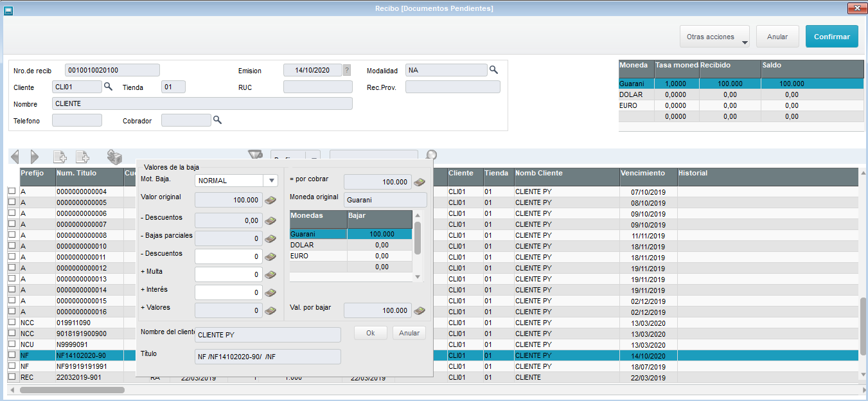Click the Telefono input field

point(77,120)
